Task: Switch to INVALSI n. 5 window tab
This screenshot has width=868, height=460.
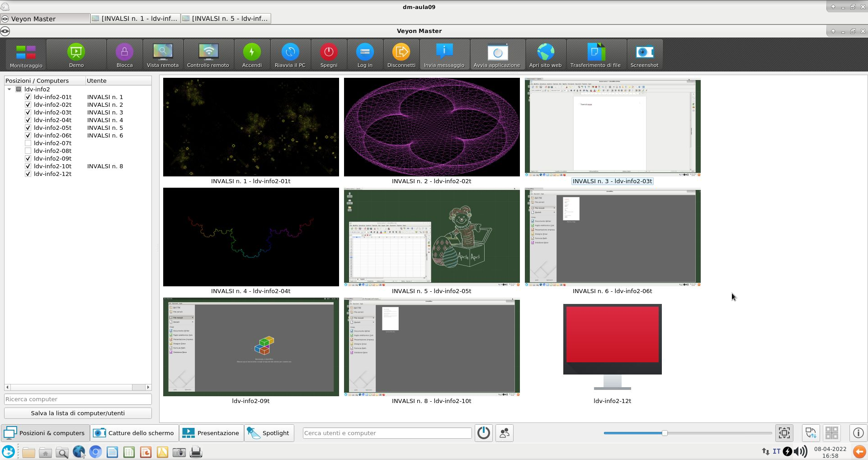Action: pos(226,19)
